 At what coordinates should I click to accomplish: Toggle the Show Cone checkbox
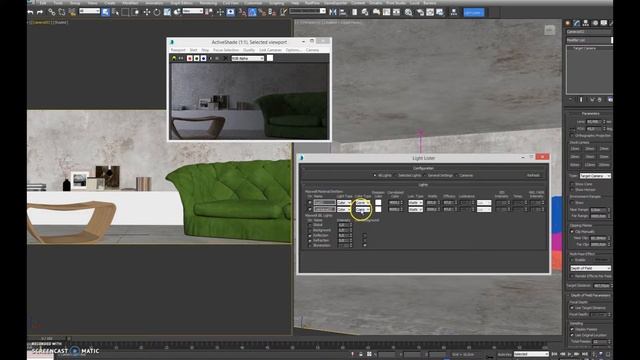572,184
